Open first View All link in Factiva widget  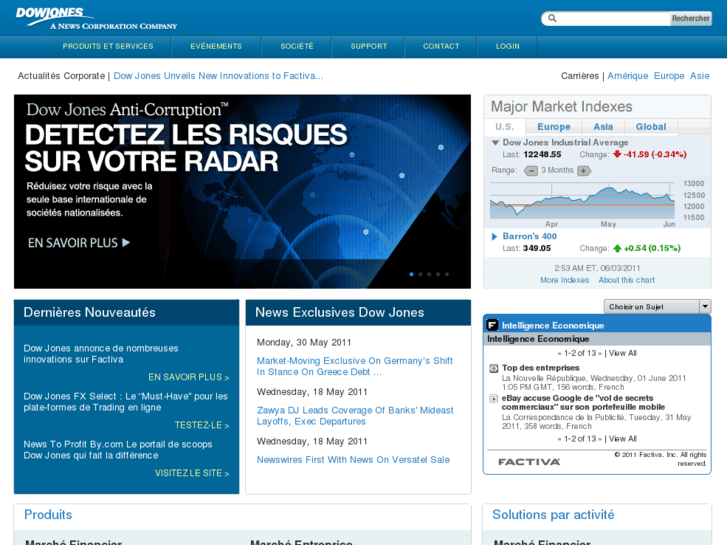pyautogui.click(x=622, y=353)
